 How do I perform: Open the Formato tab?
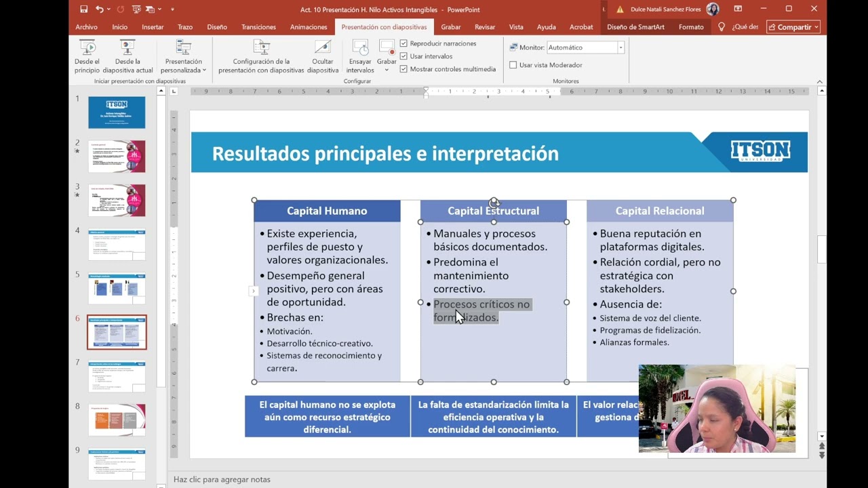691,27
